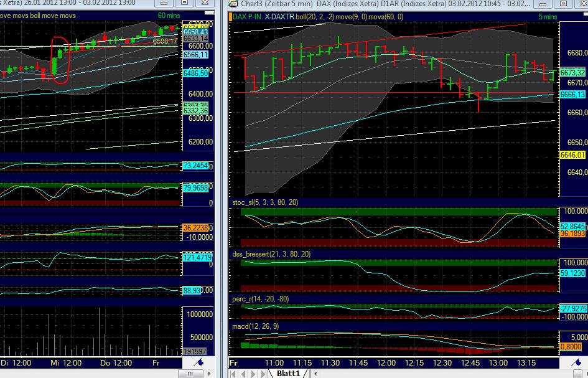The width and height of the screenshot is (588, 378).
Task: Jump to last sheet with the navigation arrow
Action: [264, 374]
